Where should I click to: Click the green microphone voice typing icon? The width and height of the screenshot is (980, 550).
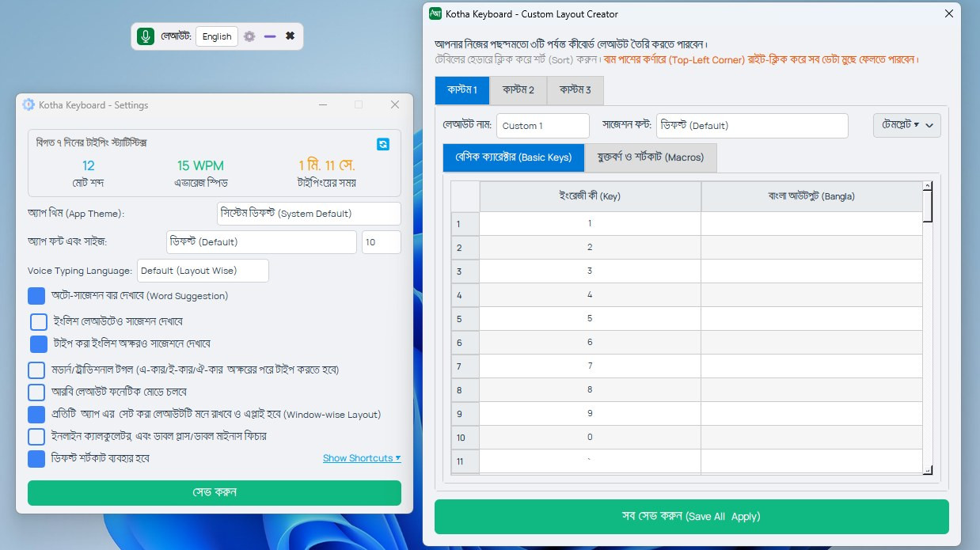tap(146, 36)
